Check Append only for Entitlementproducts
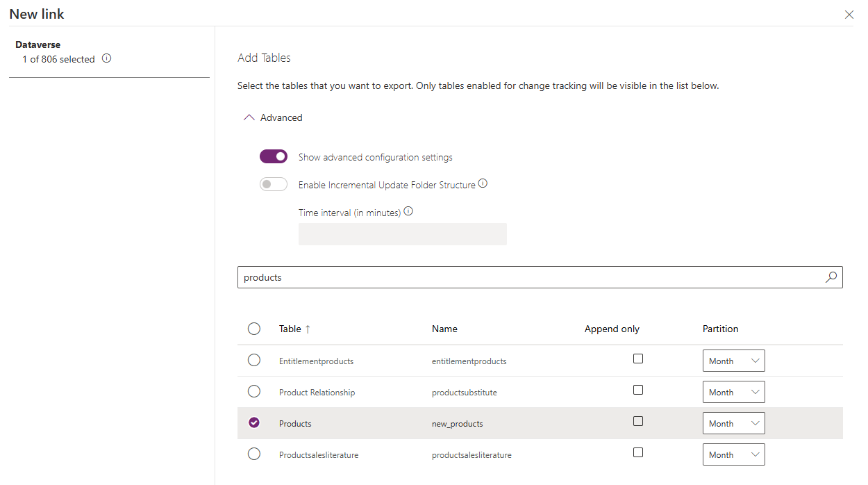The height and width of the screenshot is (485, 868). [638, 359]
